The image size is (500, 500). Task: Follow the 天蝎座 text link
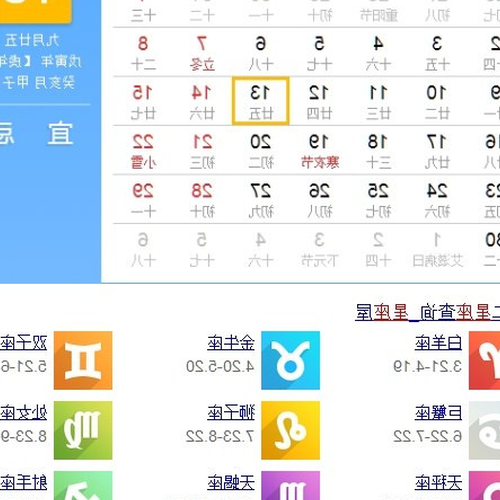[x=231, y=483]
